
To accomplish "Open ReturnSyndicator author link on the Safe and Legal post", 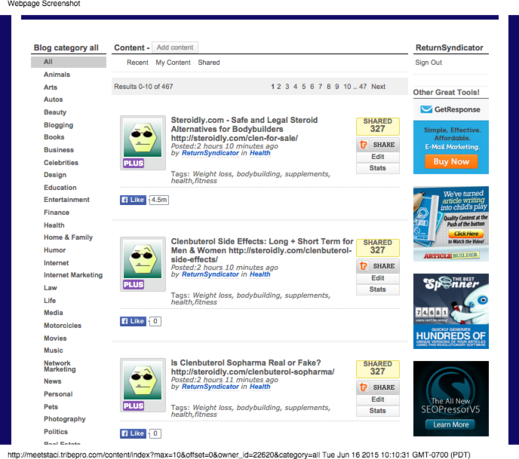I will 210,153.
